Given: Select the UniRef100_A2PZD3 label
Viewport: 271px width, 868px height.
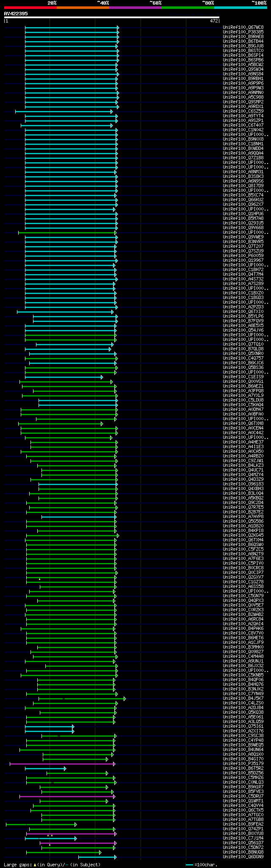Looking at the screenshot, I should point(243,307).
